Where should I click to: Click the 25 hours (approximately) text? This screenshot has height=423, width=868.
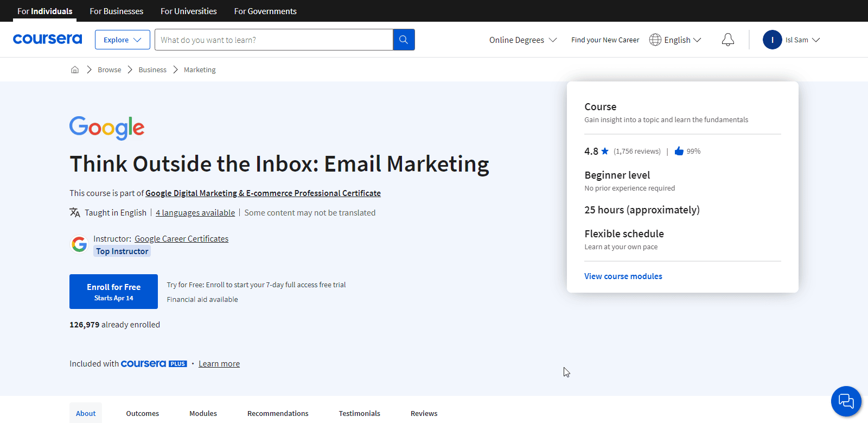tap(642, 210)
